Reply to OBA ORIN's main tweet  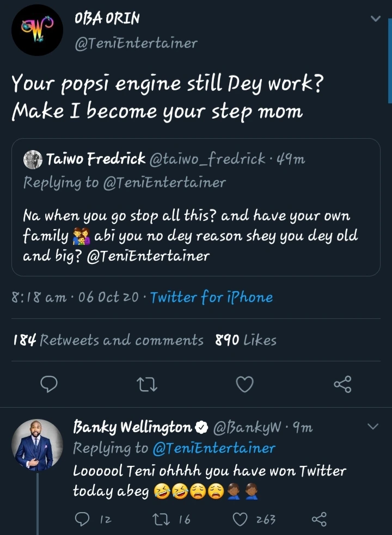click(x=50, y=385)
